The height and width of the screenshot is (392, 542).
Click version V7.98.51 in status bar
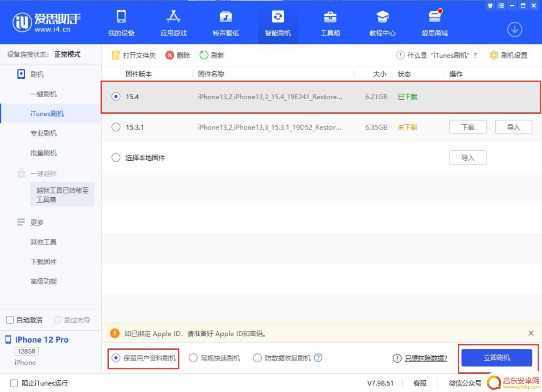tap(380, 383)
